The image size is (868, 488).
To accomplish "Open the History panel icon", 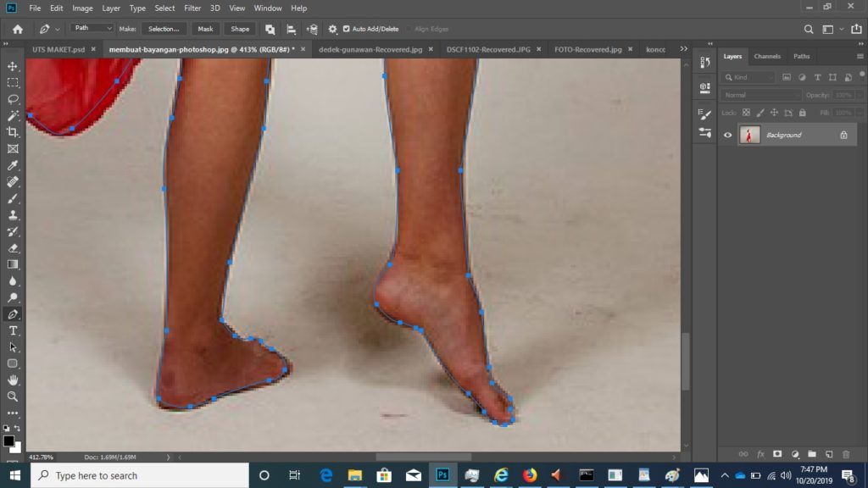I will click(x=704, y=63).
